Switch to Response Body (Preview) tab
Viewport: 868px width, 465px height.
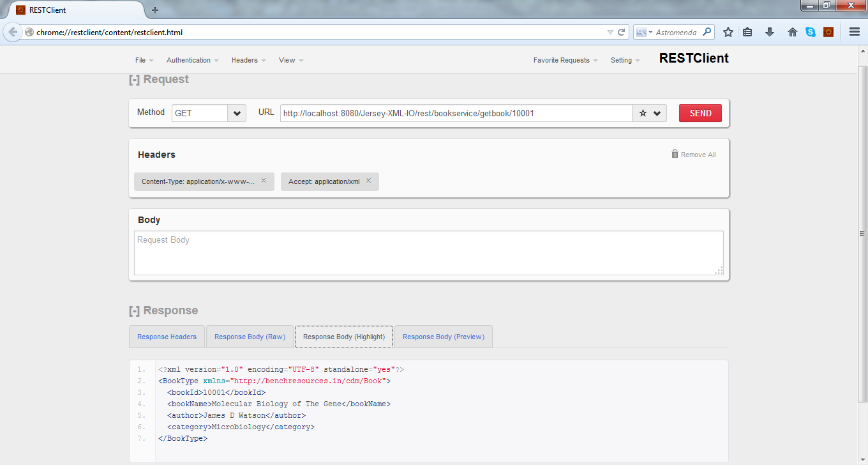(444, 337)
